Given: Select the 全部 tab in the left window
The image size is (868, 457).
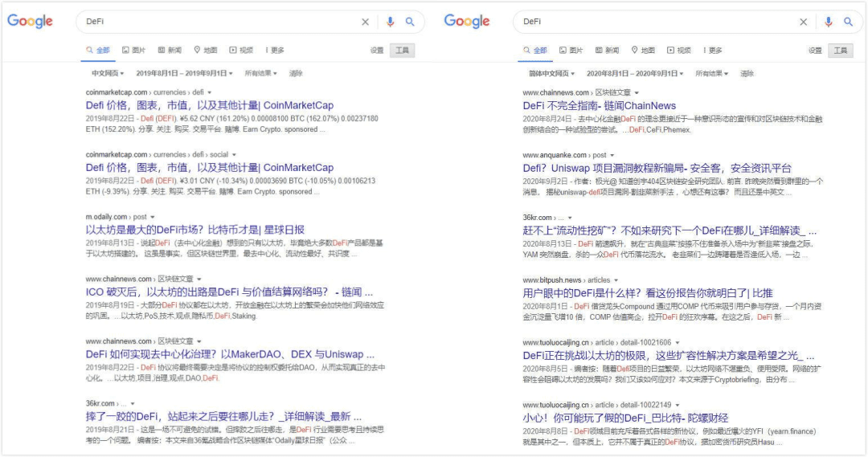Looking at the screenshot, I should point(99,51).
